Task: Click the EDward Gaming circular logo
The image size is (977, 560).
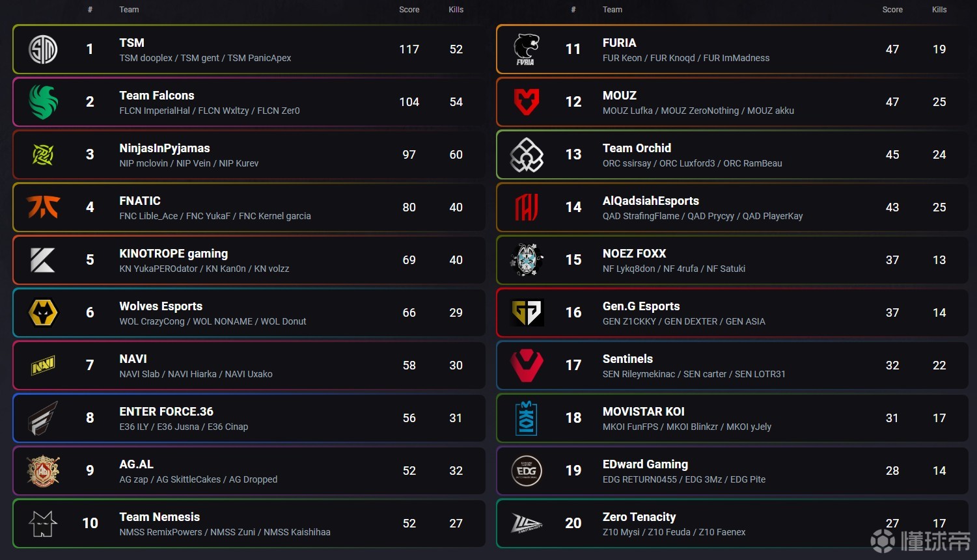Action: point(527,471)
